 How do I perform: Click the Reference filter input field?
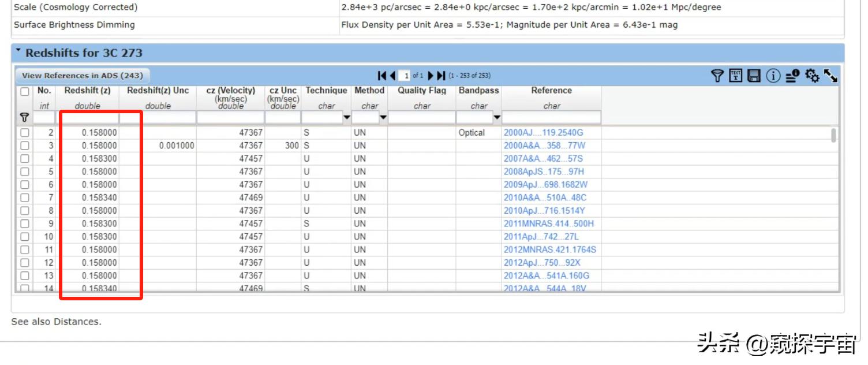pyautogui.click(x=551, y=118)
